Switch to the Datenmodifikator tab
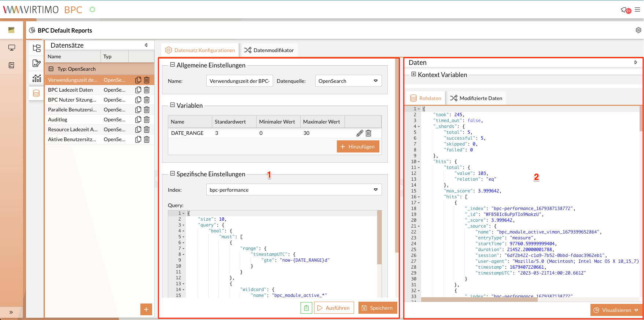 tap(269, 50)
